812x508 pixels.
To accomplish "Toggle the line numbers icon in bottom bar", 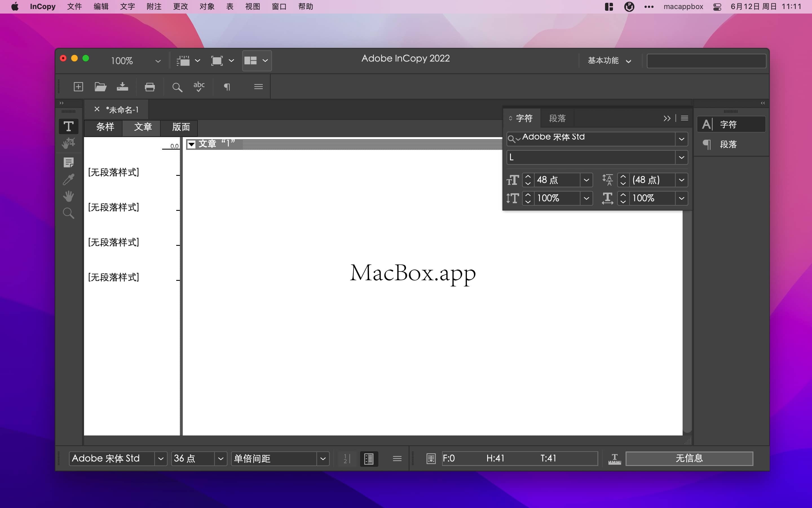I will (x=347, y=459).
